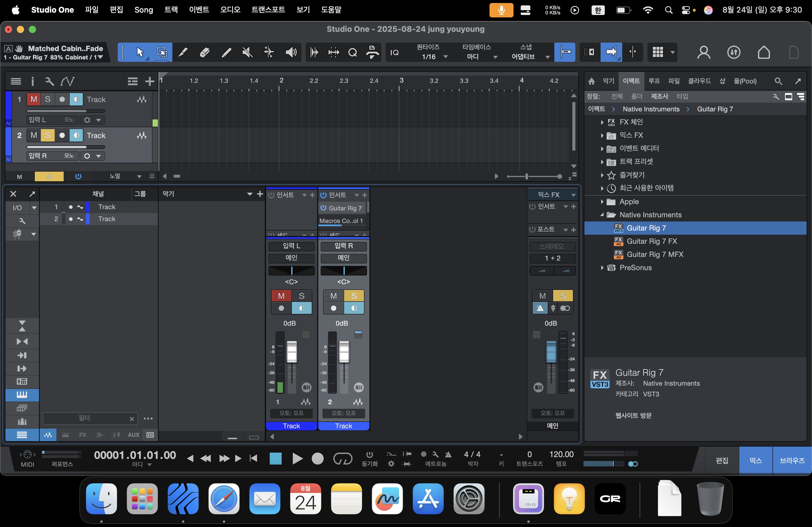Image resolution: width=812 pixels, height=527 pixels.
Task: Select the Bend tool
Action: point(269,52)
